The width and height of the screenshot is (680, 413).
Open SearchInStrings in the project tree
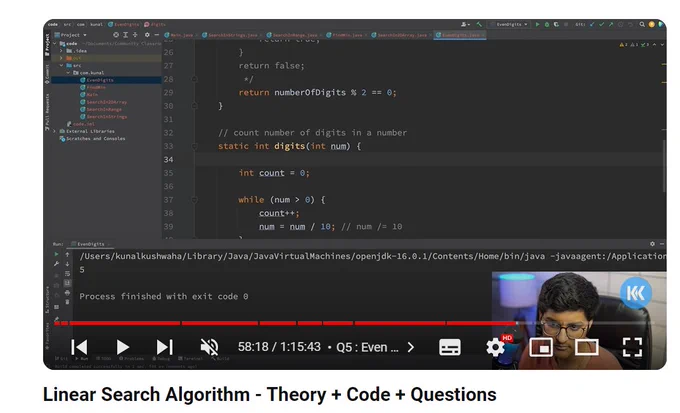pyautogui.click(x=104, y=117)
